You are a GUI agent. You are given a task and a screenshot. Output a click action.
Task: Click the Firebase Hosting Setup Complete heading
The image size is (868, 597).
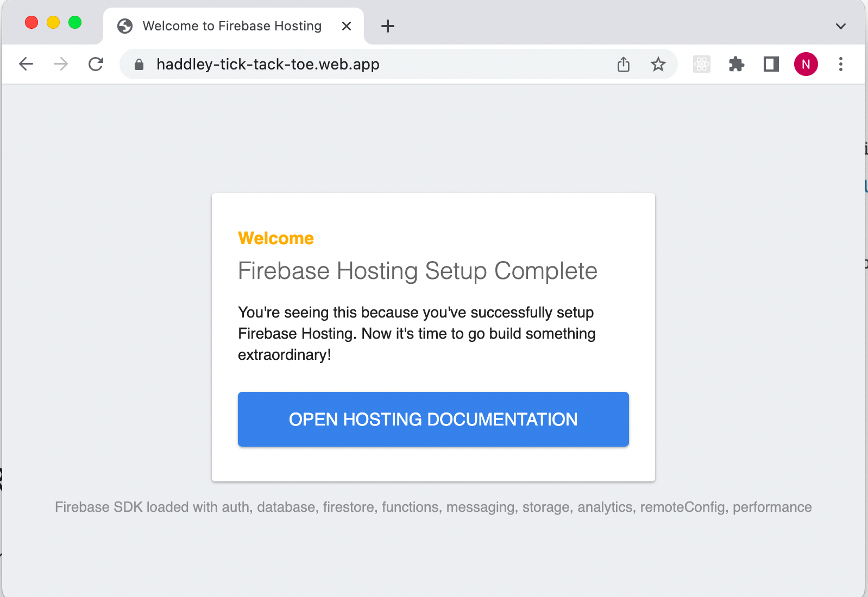coord(417,271)
